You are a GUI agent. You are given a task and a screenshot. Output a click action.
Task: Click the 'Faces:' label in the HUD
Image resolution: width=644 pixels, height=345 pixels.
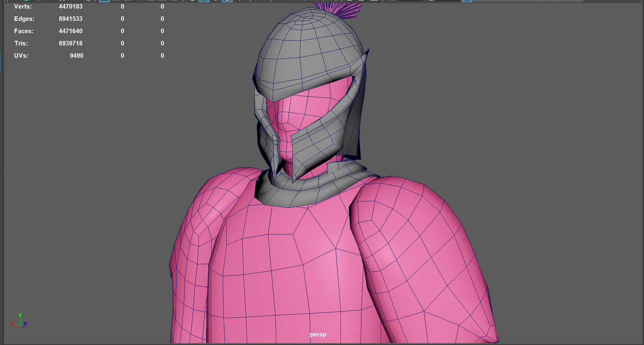point(24,31)
